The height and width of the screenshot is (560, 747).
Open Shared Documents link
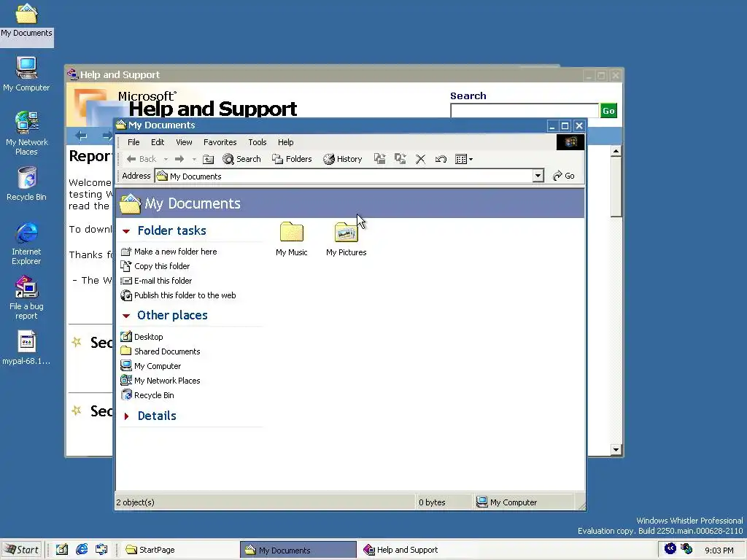160,351
